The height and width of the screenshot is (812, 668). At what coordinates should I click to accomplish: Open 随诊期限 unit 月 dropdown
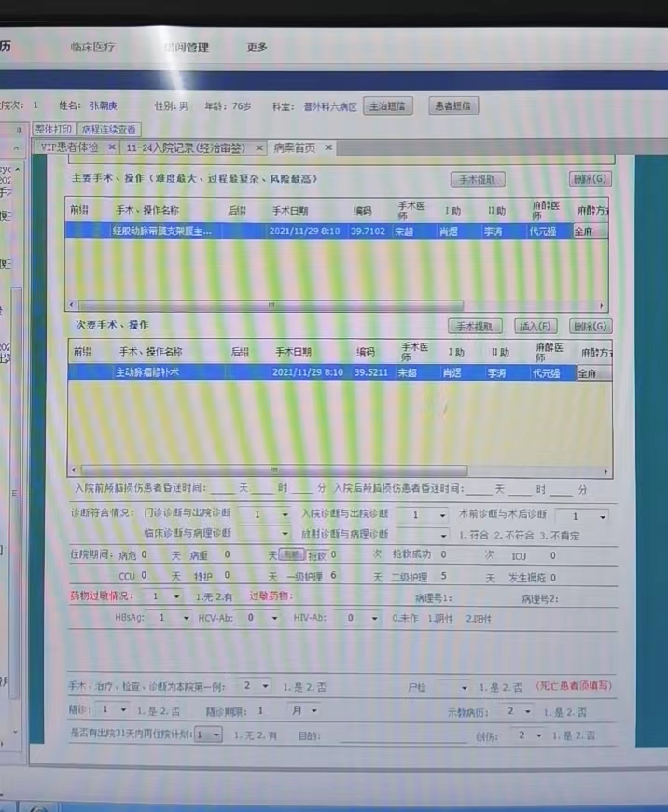point(314,711)
